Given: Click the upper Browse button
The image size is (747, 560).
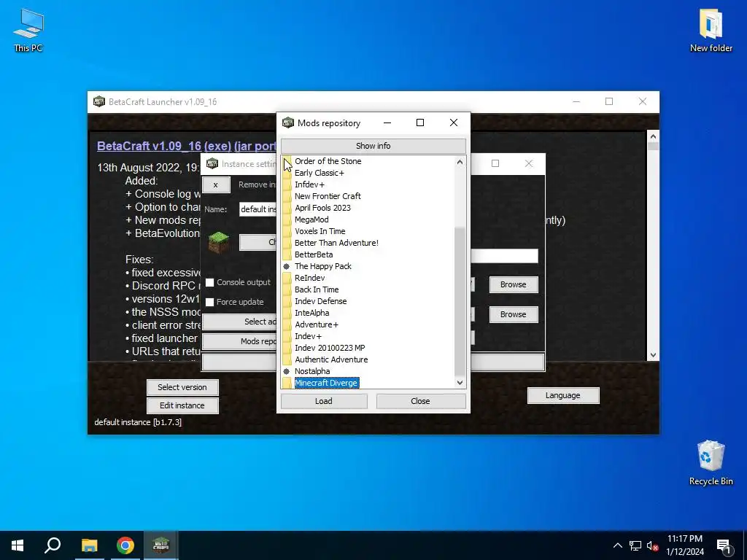Looking at the screenshot, I should pyautogui.click(x=513, y=284).
